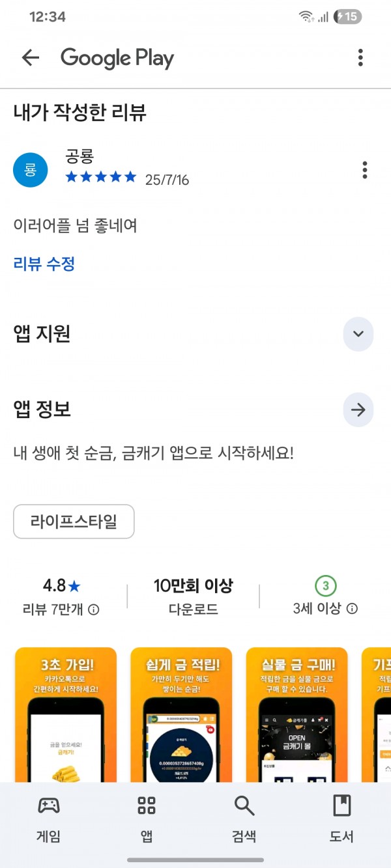Tap the green age rating 3 badge
The image size is (391, 868).
click(325, 586)
